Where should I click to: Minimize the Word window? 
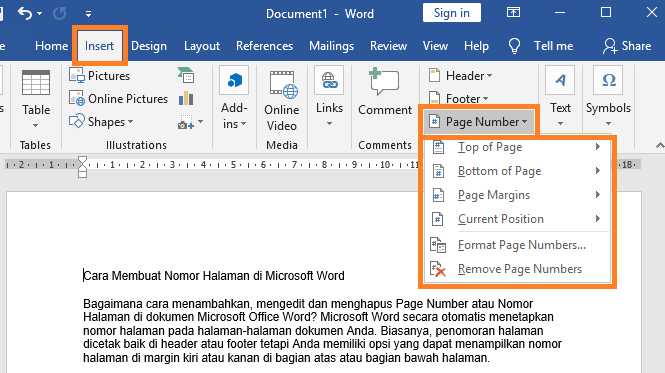coord(560,12)
